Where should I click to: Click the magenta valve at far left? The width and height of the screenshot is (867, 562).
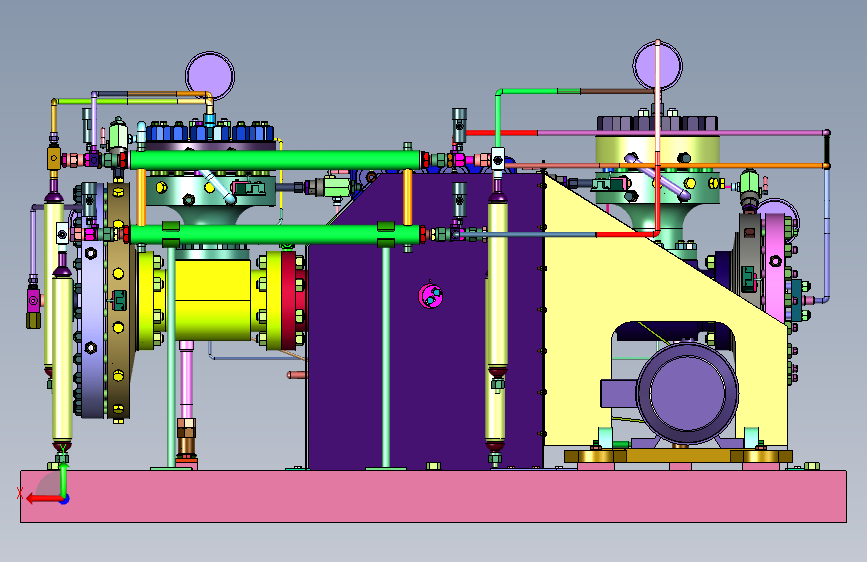tap(33, 301)
